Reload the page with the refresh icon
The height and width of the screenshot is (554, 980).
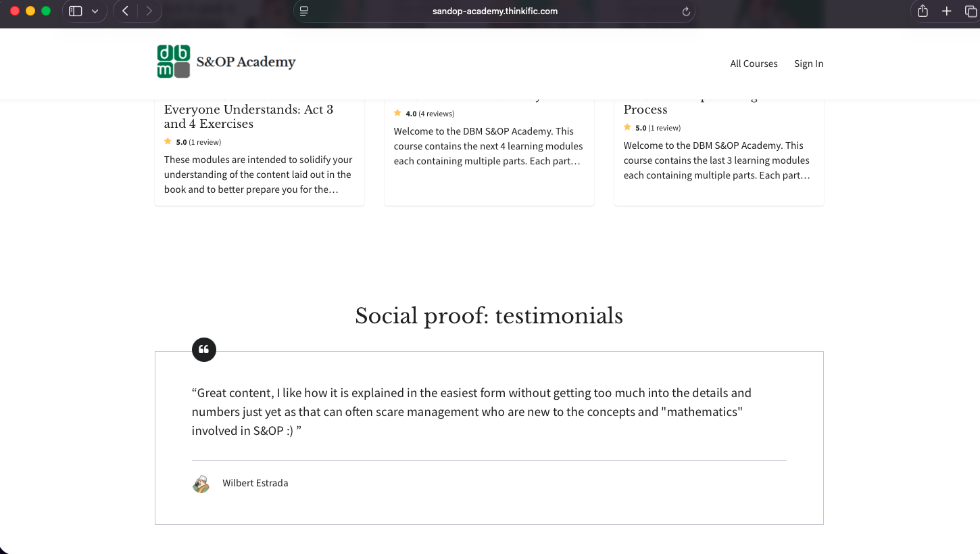coord(686,11)
